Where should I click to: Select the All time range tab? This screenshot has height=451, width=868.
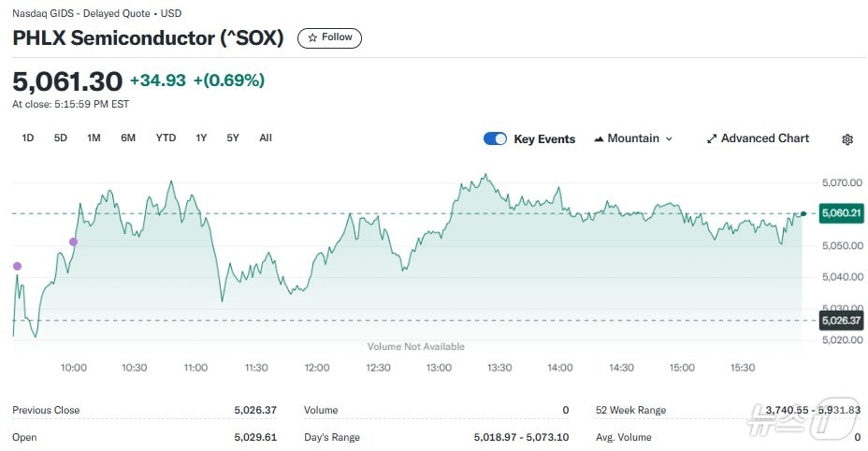(x=266, y=138)
